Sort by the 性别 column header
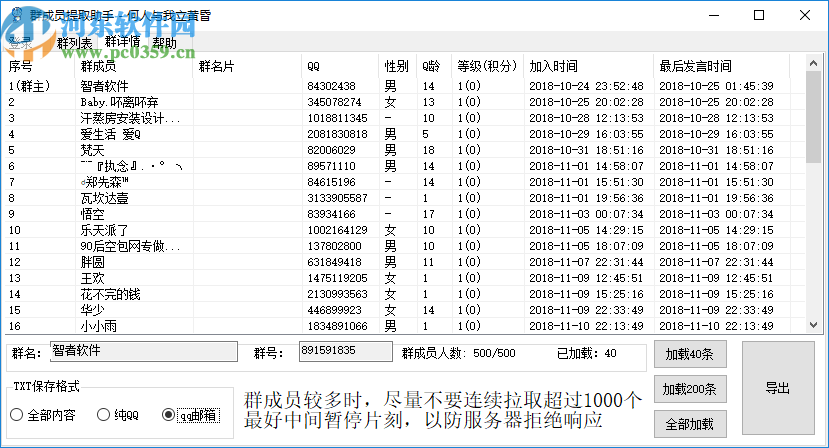Viewport: 829px width, 448px height. tap(398, 66)
